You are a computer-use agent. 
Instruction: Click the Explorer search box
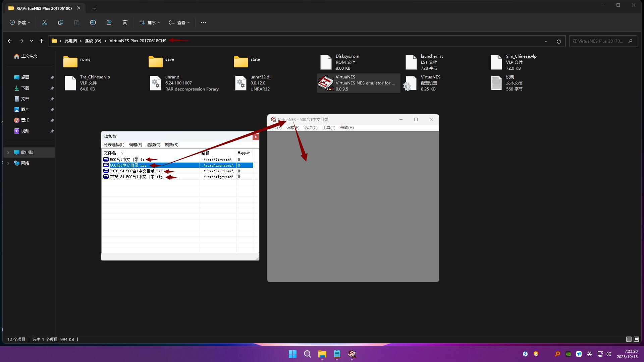[x=603, y=41]
